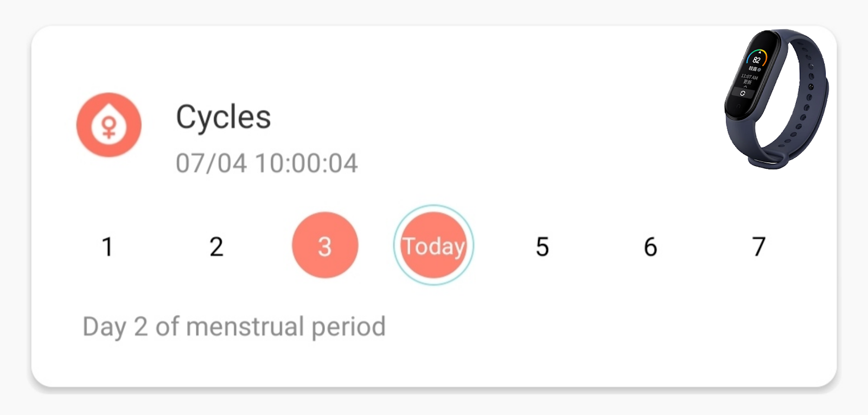Click the 82 score gauge on band

click(756, 59)
